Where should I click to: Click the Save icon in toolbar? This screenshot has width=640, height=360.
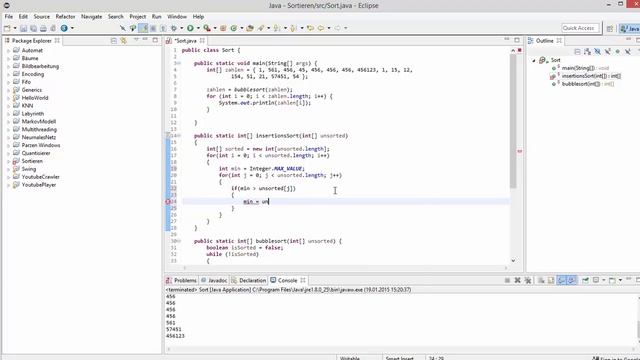pyautogui.click(x=24, y=28)
